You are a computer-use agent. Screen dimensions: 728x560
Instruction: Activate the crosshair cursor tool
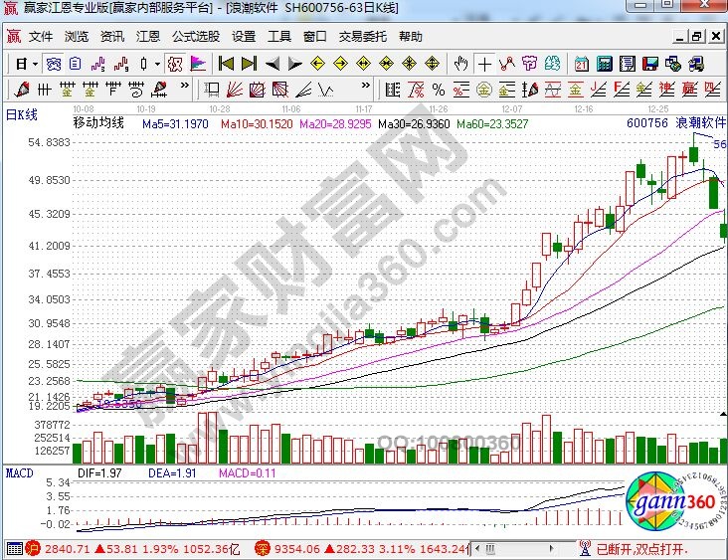(484, 64)
